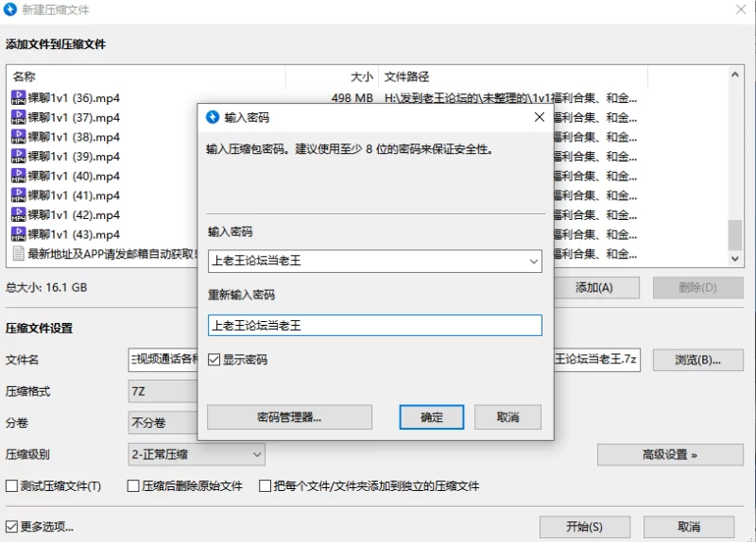Click the MP4 icon of 1v1 (36).mp4
Viewport: 756px width, 542px height.
pos(18,98)
